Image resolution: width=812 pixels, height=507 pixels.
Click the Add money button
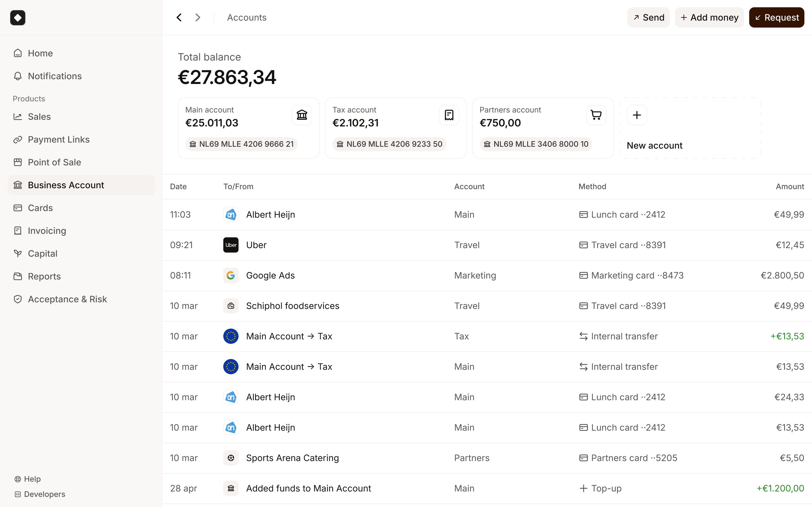click(x=709, y=17)
